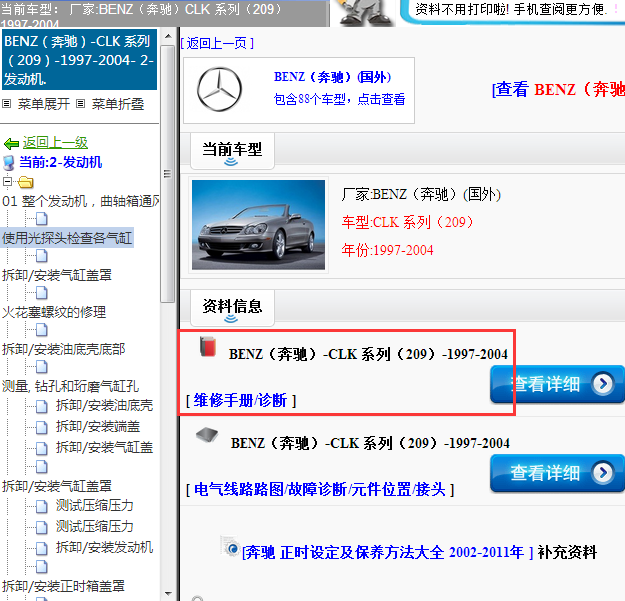625x601 pixels.
Task: Click the yellow folder icon in tree
Action: [x=25, y=182]
